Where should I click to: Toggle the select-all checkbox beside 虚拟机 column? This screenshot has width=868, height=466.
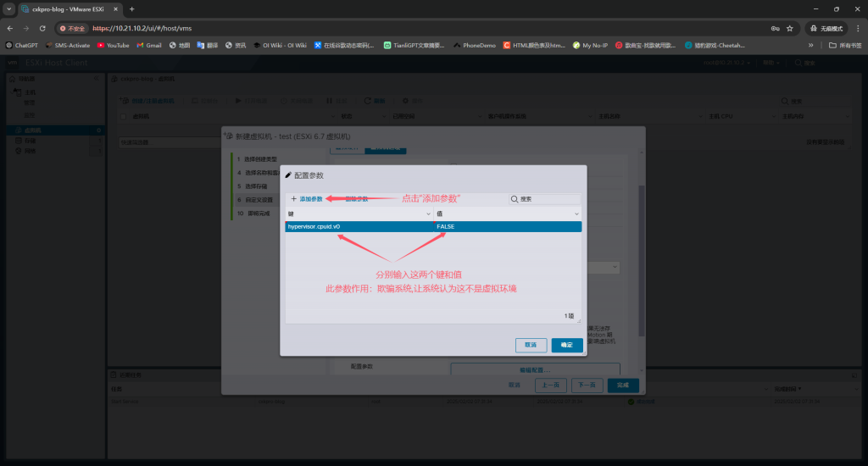pyautogui.click(x=124, y=116)
